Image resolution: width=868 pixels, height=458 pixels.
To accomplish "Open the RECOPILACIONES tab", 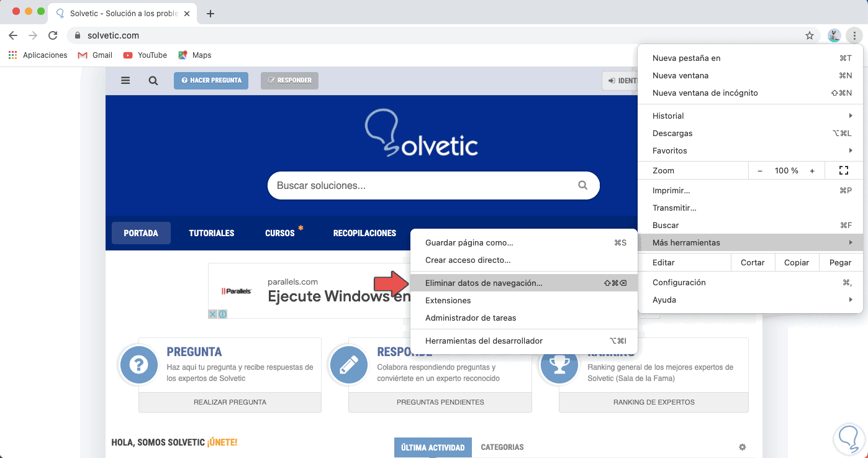I will pos(364,233).
